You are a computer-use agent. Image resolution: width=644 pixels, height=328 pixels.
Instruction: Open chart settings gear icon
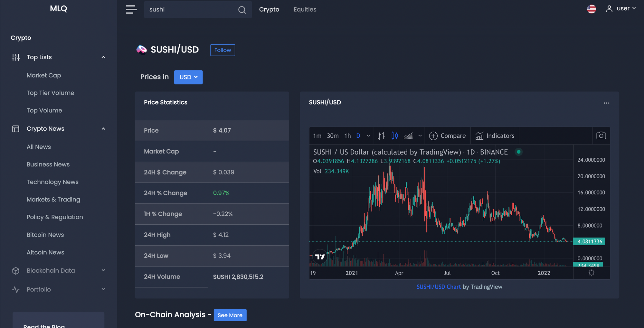click(592, 273)
